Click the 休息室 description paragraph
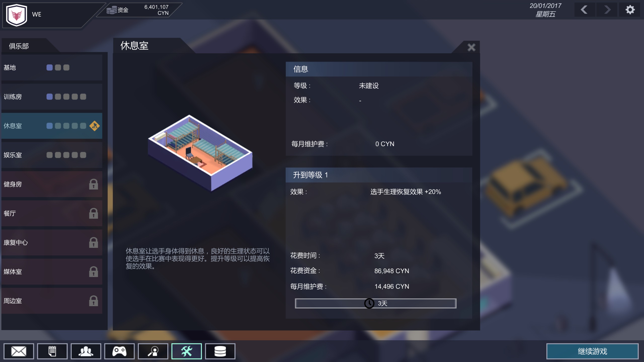Image resolution: width=644 pixels, height=362 pixels. (x=197, y=259)
